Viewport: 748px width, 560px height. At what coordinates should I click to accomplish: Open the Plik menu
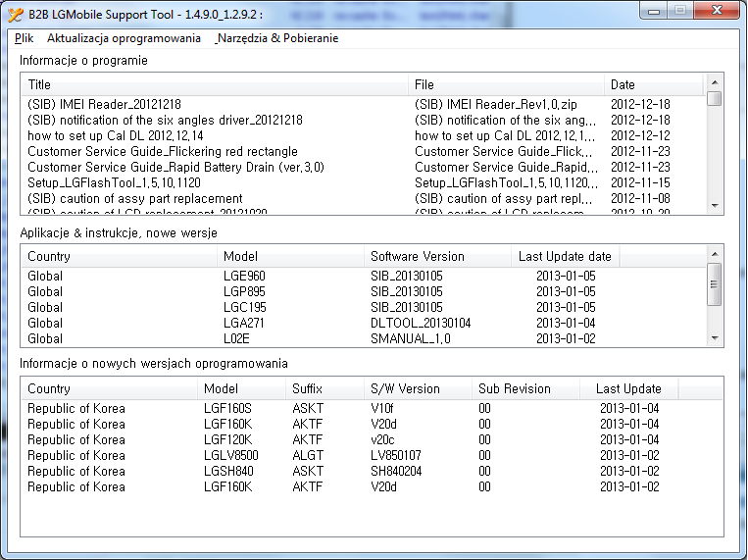24,38
